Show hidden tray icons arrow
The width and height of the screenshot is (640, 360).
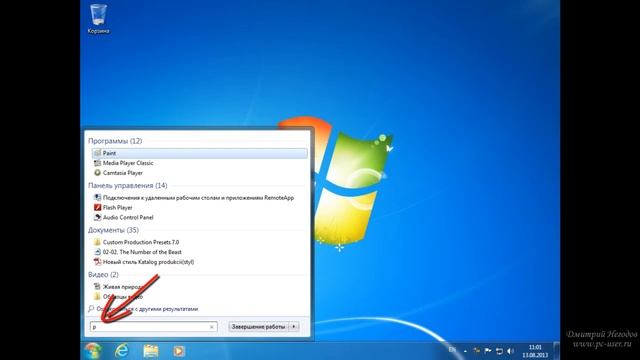465,351
